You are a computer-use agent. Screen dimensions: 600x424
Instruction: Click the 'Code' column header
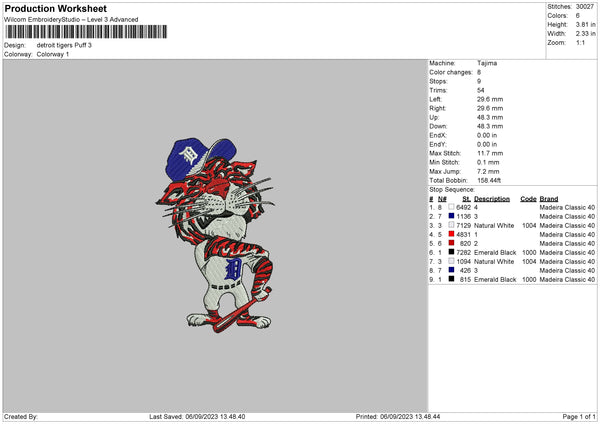[528, 199]
